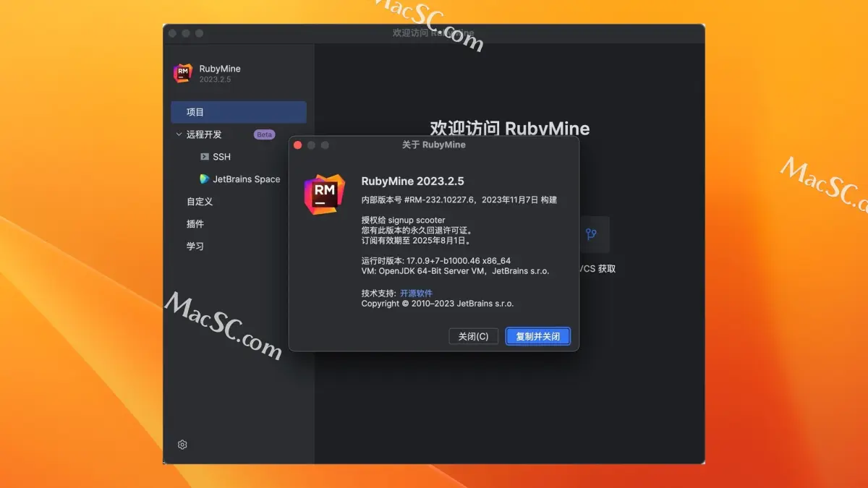Viewport: 868px width, 488px height.
Task: Click 关闭(C) in the About dialog
Action: pyautogui.click(x=473, y=336)
